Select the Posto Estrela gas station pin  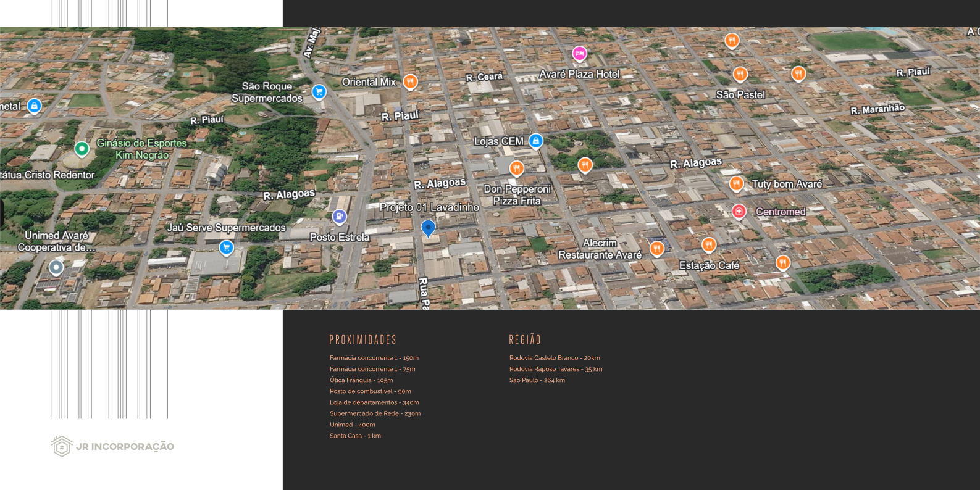[340, 217]
